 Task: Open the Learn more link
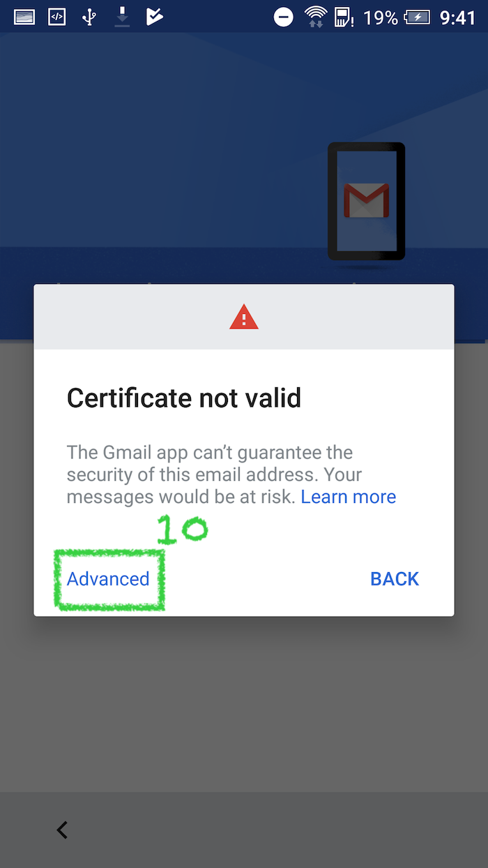point(349,497)
